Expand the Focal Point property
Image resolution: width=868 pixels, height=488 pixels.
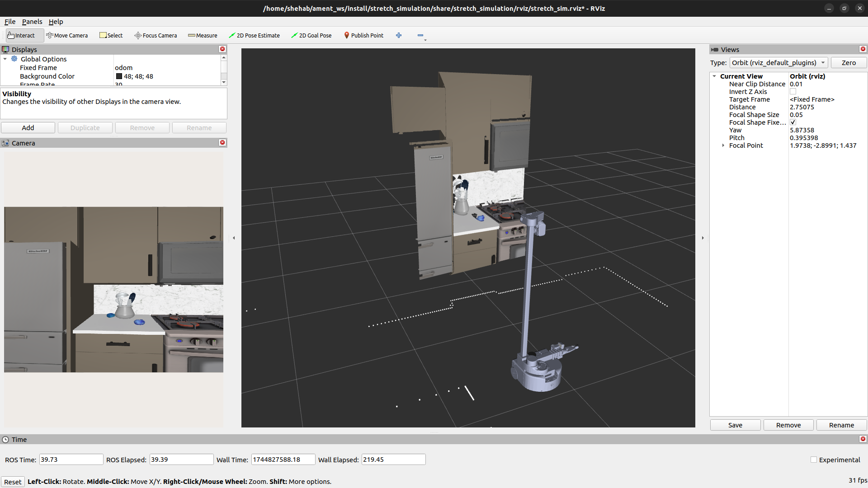[723, 145]
